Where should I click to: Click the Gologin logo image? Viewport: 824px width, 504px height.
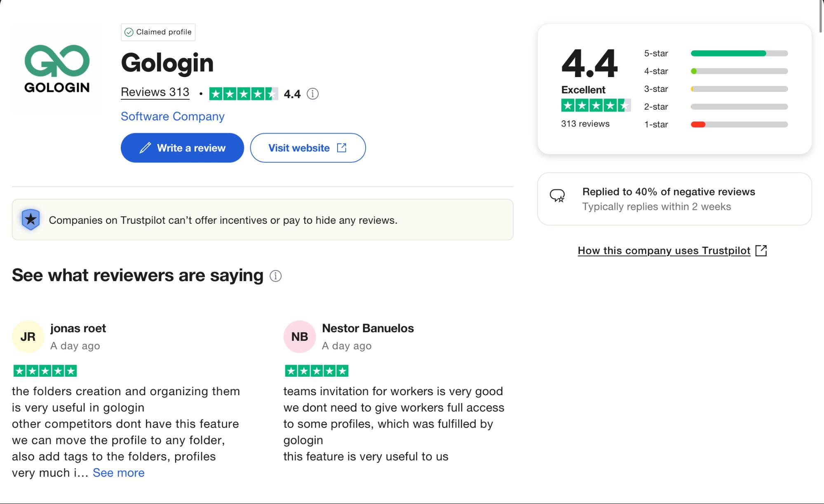click(57, 68)
